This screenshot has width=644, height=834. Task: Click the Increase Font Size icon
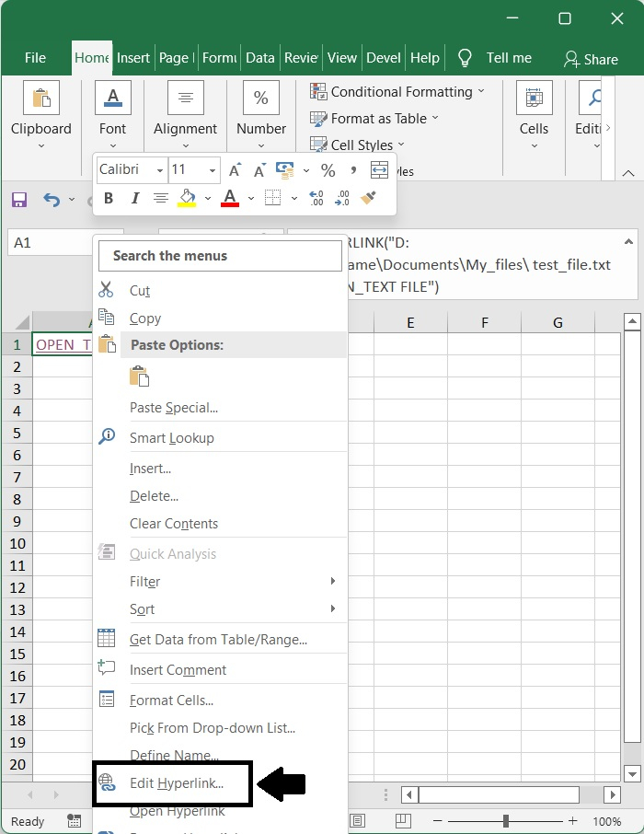[235, 170]
